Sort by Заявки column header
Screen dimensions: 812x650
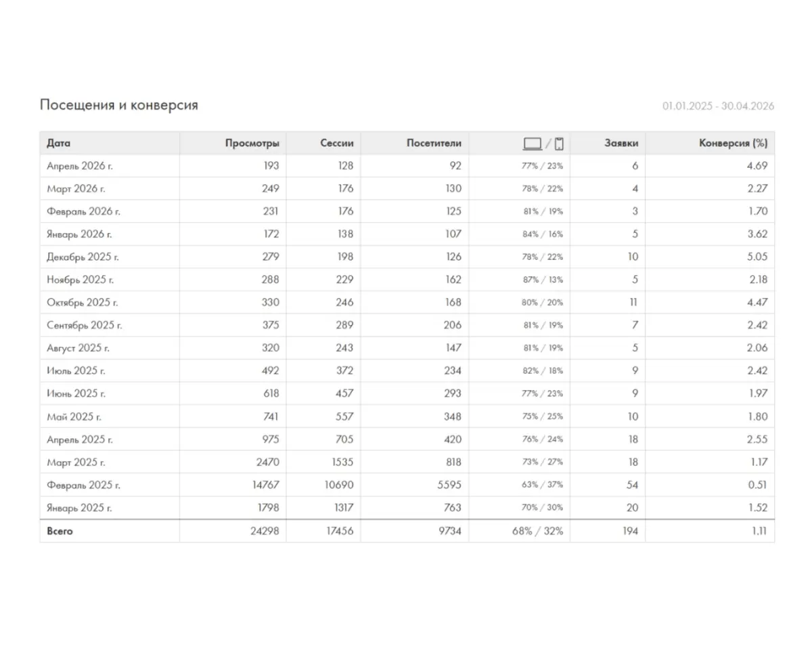(x=621, y=144)
